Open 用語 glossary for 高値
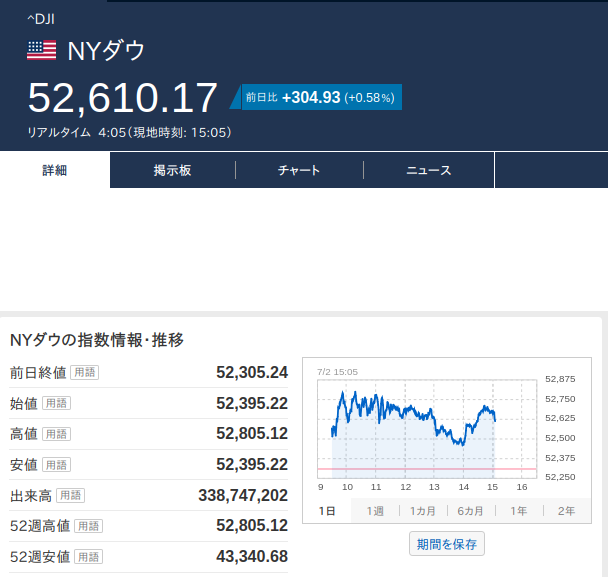The image size is (608, 577). click(x=56, y=434)
